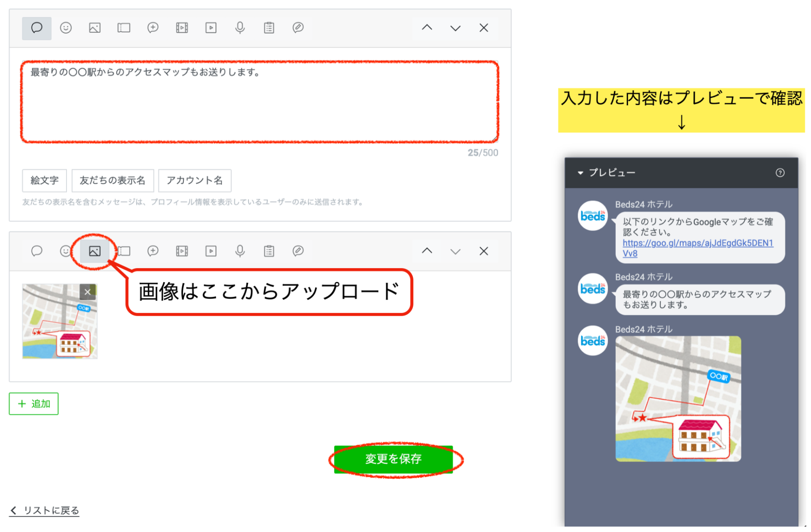Delete uploaded map image thumbnail
Viewport: 811px width, 532px height.
point(88,292)
